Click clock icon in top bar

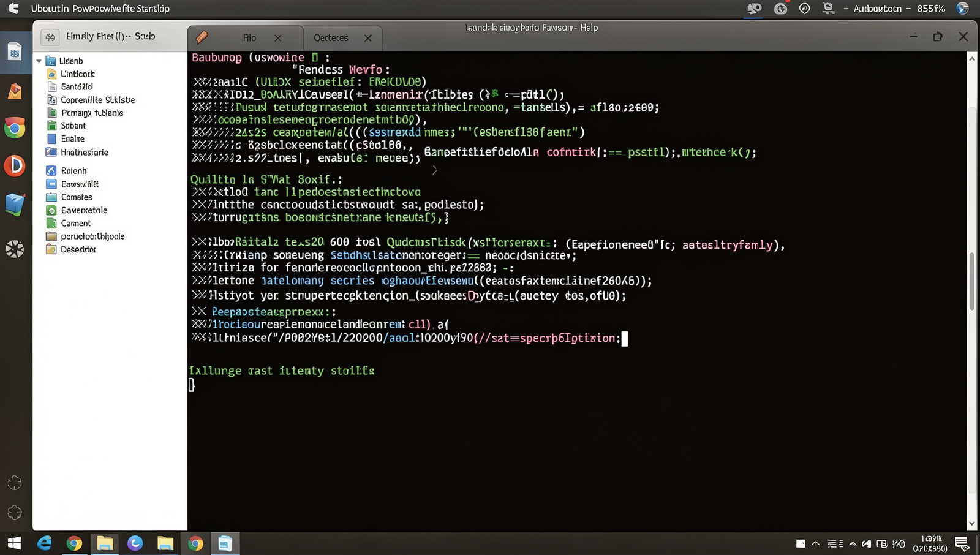(x=804, y=9)
